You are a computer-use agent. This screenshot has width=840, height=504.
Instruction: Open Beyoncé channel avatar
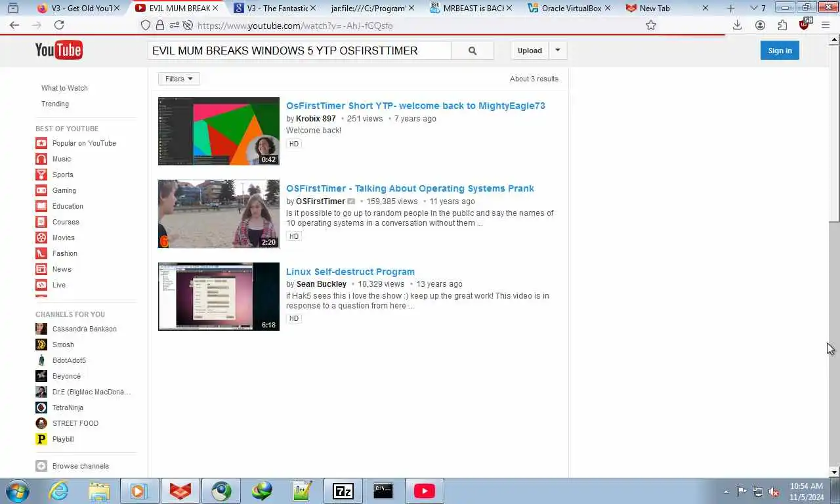coord(41,376)
